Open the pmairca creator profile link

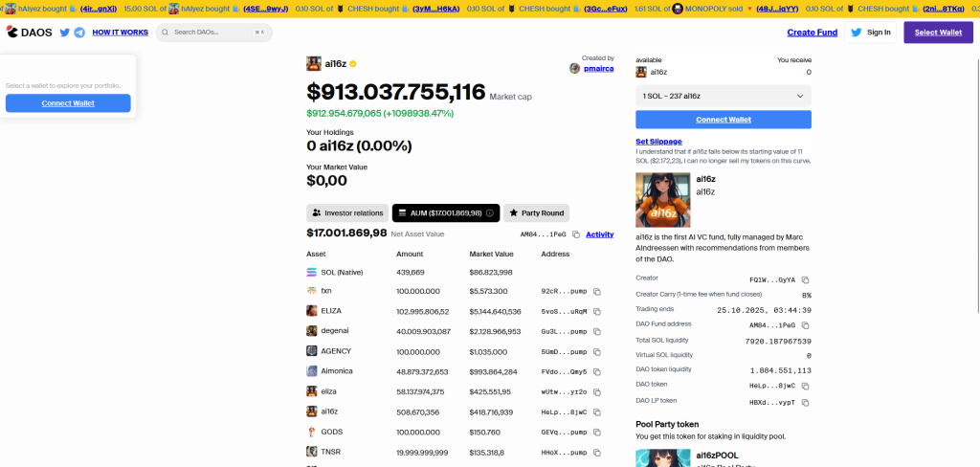598,68
